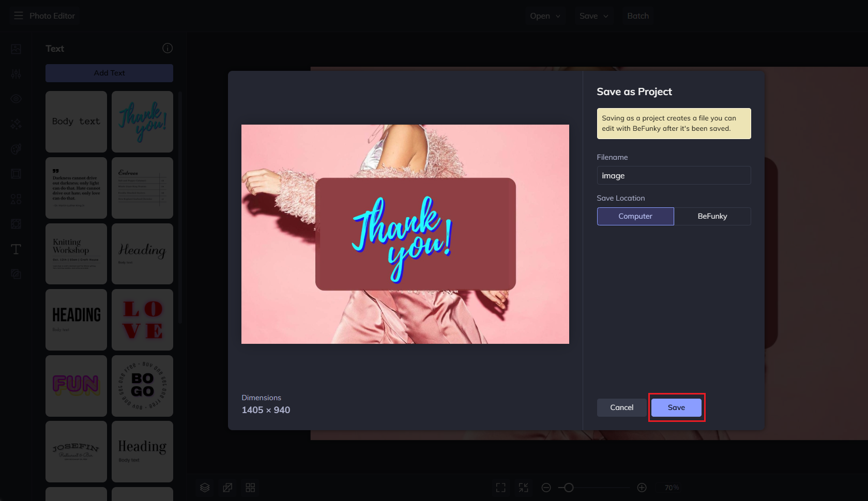Open the Layers stack icon in bottom bar
The height and width of the screenshot is (501, 868).
[x=205, y=488]
